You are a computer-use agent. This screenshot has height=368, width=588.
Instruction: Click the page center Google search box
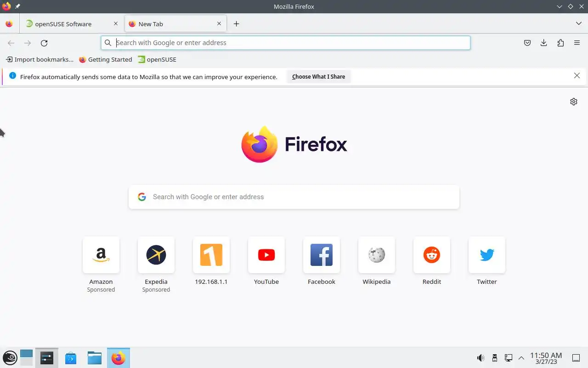click(294, 197)
